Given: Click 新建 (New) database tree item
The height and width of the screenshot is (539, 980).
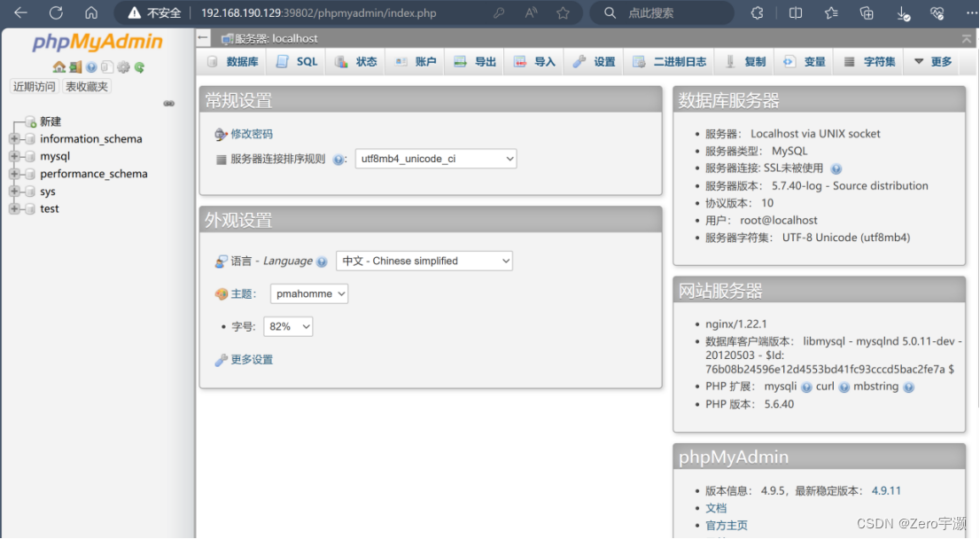Looking at the screenshot, I should 50,121.
